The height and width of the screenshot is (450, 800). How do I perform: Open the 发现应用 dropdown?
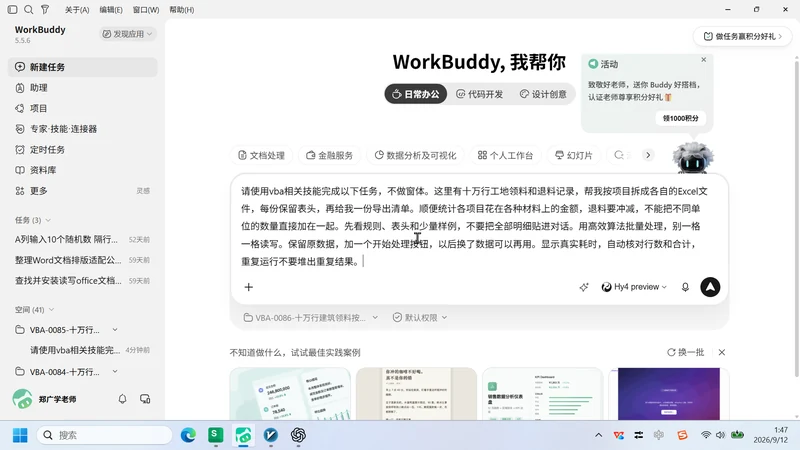[x=127, y=34]
